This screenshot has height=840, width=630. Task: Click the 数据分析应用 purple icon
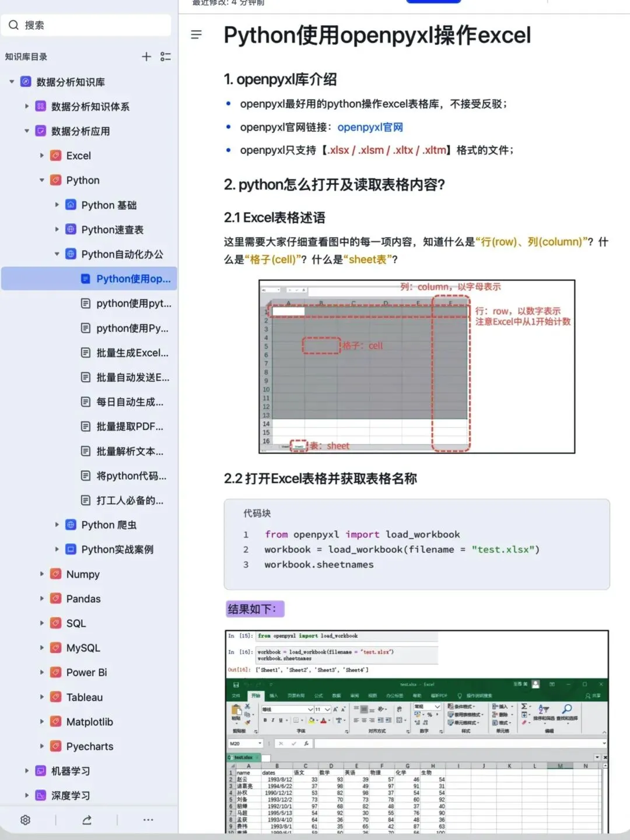pyautogui.click(x=40, y=131)
